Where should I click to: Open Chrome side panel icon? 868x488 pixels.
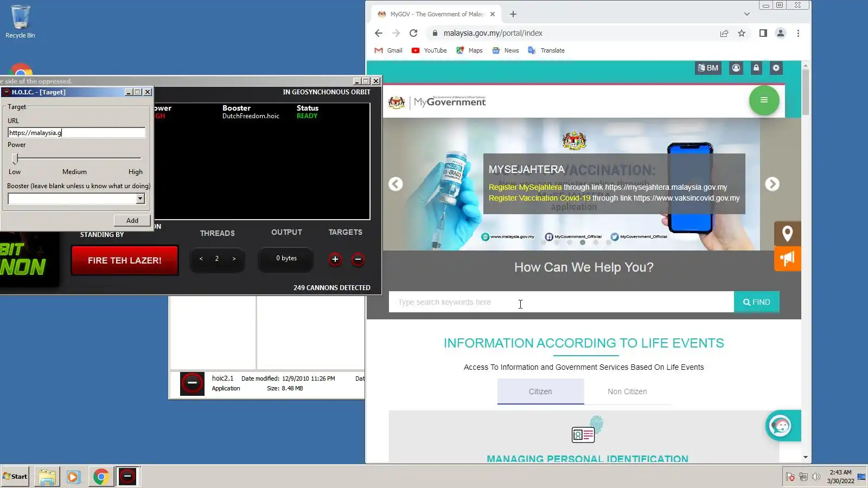[763, 33]
